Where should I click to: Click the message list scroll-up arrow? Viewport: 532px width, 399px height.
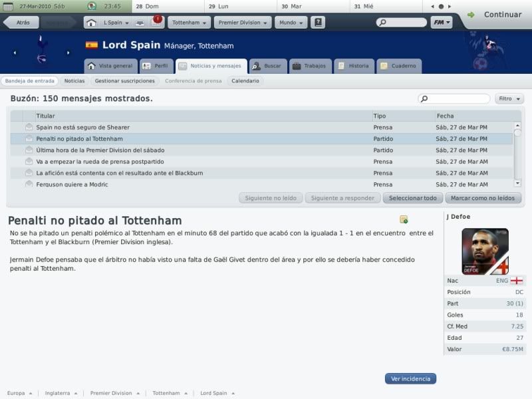point(517,126)
